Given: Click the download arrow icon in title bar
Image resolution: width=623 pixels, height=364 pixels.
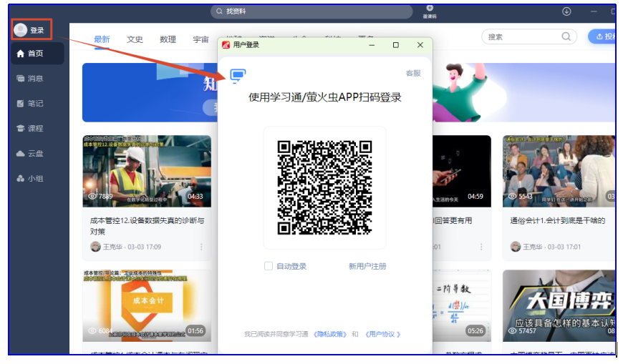Looking at the screenshot, I should tap(566, 11).
